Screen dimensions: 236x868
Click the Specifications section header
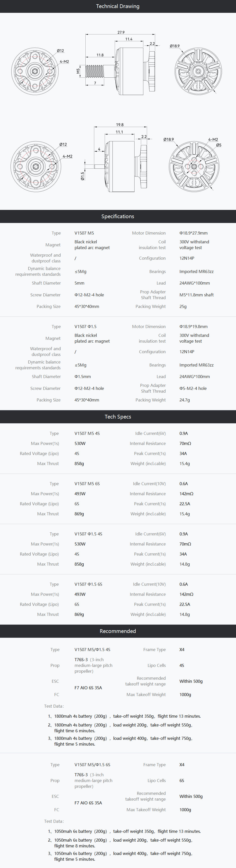point(118,216)
